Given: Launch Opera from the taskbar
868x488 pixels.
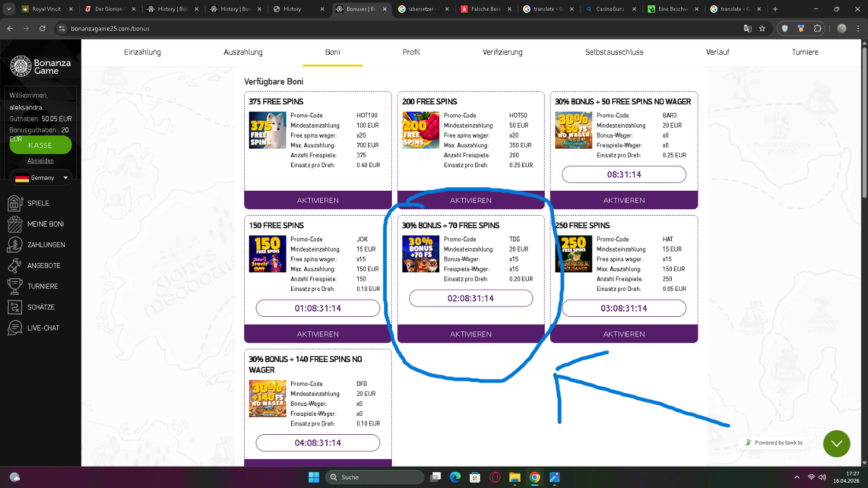Looking at the screenshot, I should click(x=495, y=477).
